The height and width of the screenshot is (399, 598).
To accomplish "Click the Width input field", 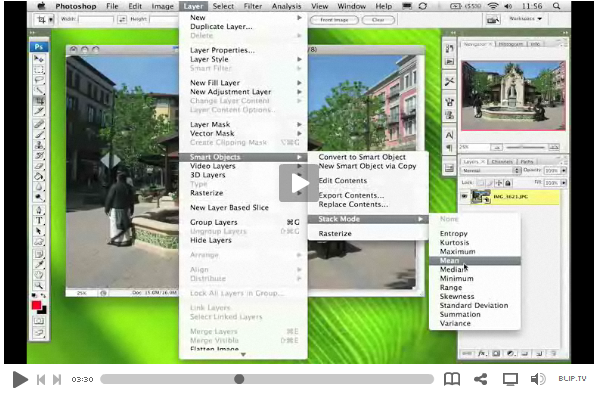I will pyautogui.click(x=96, y=19).
